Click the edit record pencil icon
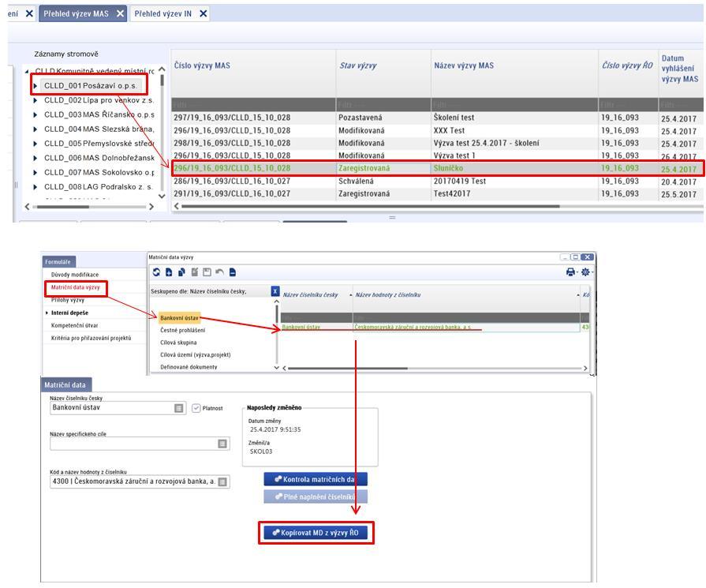 (x=195, y=272)
